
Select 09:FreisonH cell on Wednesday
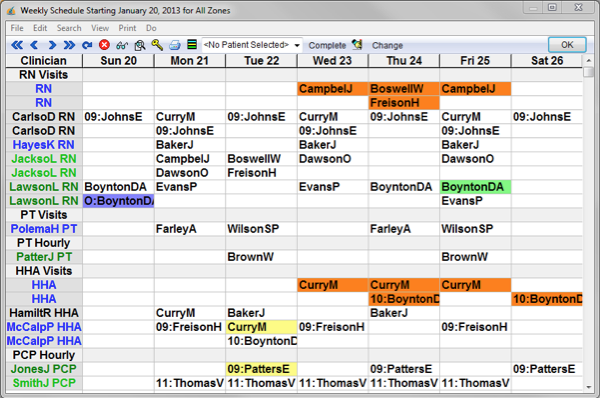[333, 327]
